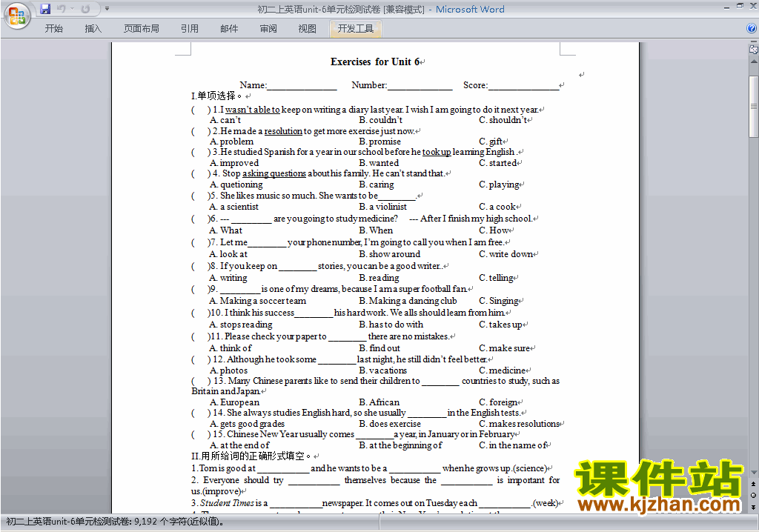Click option 'C. a cook'
This screenshot has width=759, height=532.
[497, 207]
